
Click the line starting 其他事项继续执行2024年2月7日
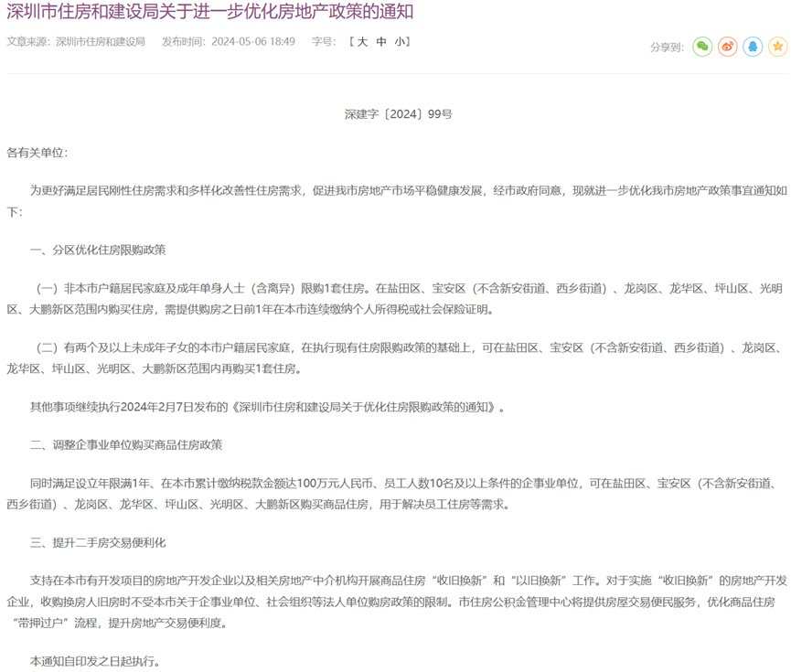click(x=267, y=407)
